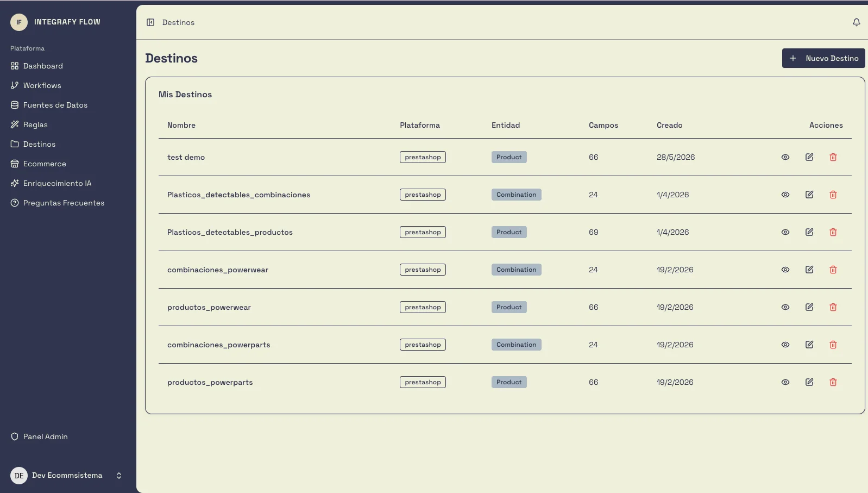Image resolution: width=868 pixels, height=493 pixels.
Task: Delete Plasticos_detectables_combinaciones entry
Action: (x=833, y=195)
